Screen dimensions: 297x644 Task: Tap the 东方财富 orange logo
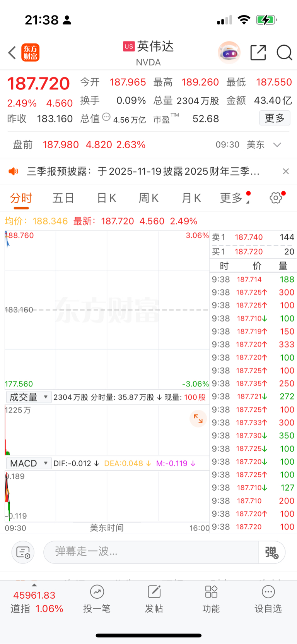tap(31, 53)
